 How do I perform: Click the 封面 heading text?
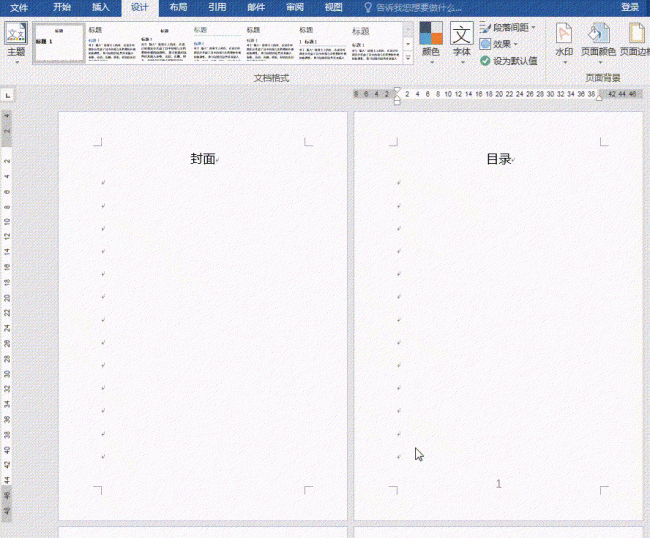tap(203, 159)
